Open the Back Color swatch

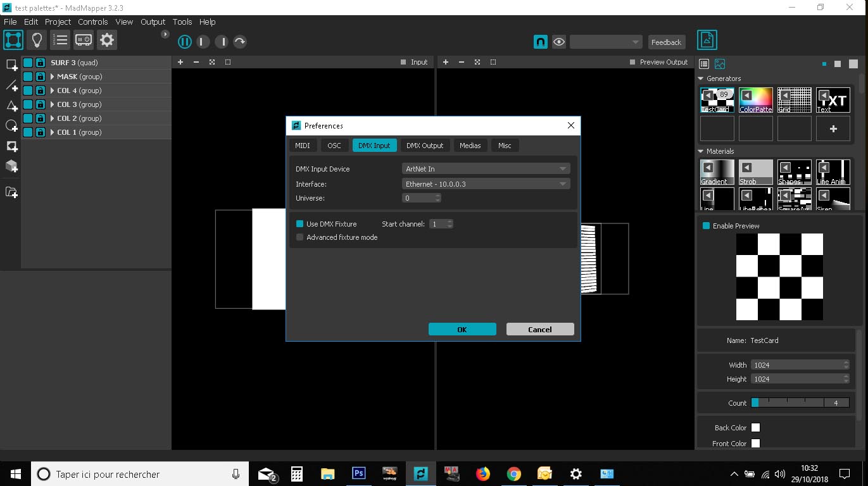pyautogui.click(x=755, y=428)
